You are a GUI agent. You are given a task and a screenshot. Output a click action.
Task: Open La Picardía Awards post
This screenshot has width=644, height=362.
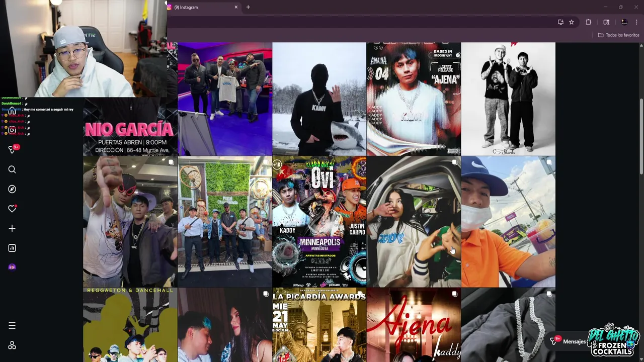click(319, 325)
